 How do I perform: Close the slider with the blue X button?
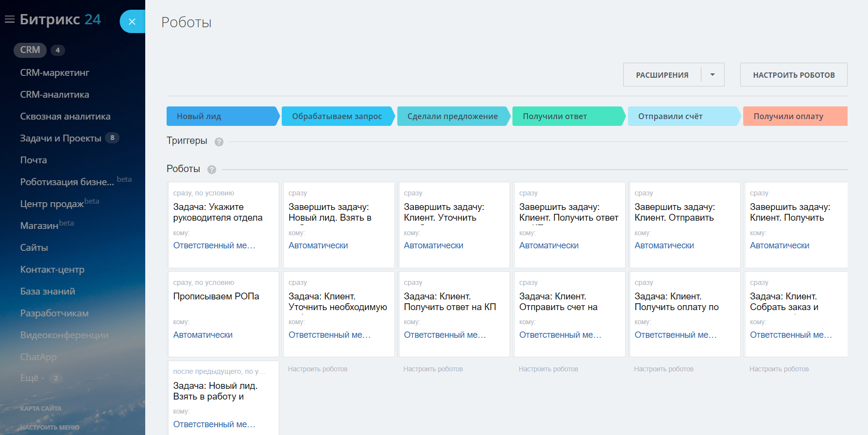pos(132,21)
